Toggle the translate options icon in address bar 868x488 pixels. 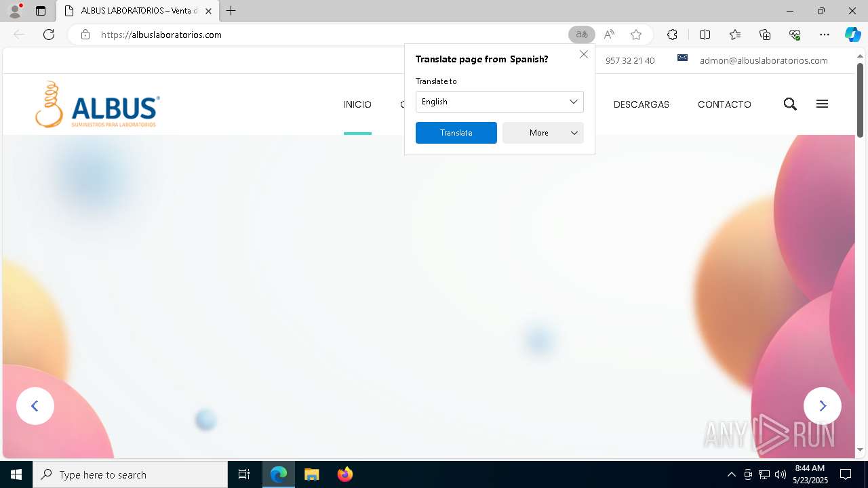point(581,35)
